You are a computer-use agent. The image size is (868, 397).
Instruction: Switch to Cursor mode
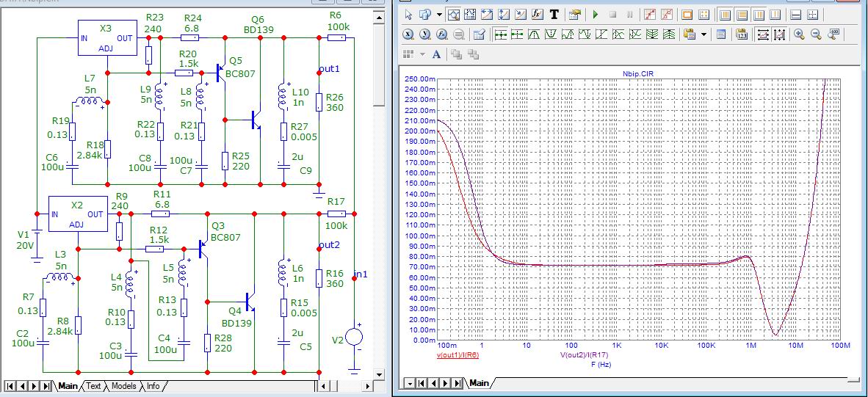point(470,15)
